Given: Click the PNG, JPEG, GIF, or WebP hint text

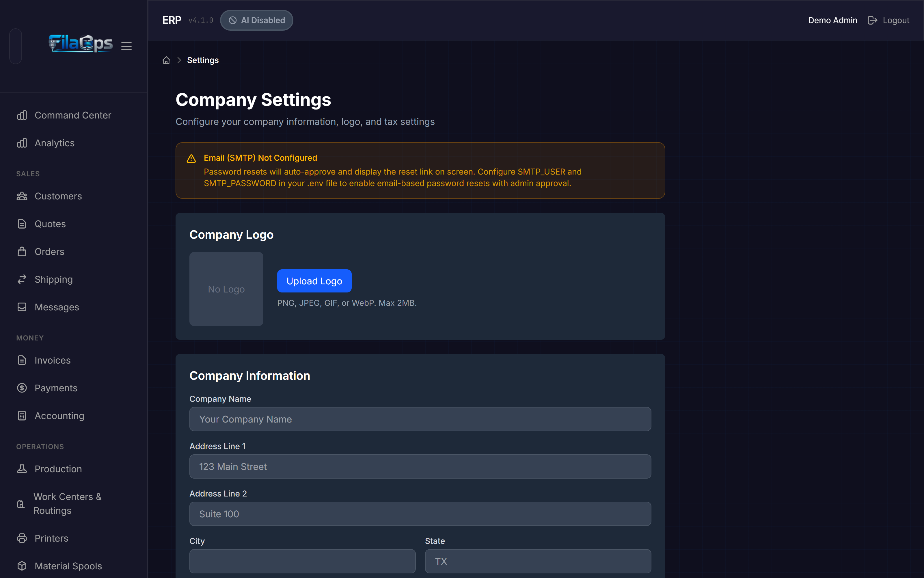Looking at the screenshot, I should click(347, 303).
